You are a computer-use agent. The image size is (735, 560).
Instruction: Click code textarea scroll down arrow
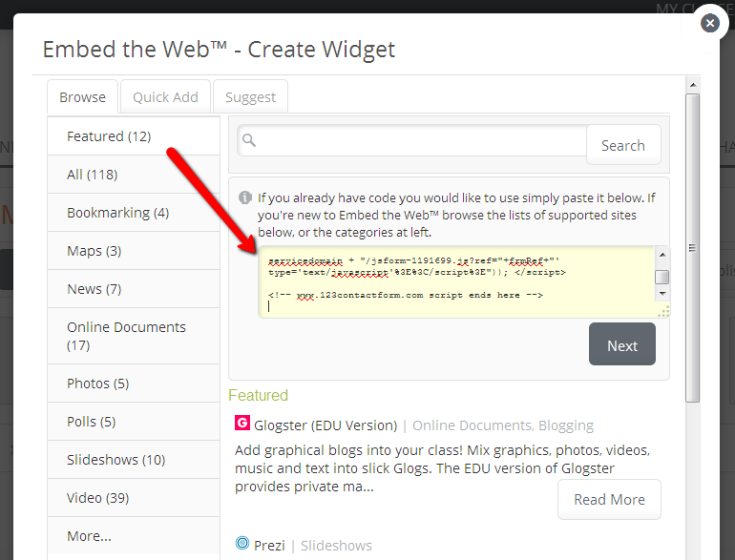pyautogui.click(x=662, y=294)
